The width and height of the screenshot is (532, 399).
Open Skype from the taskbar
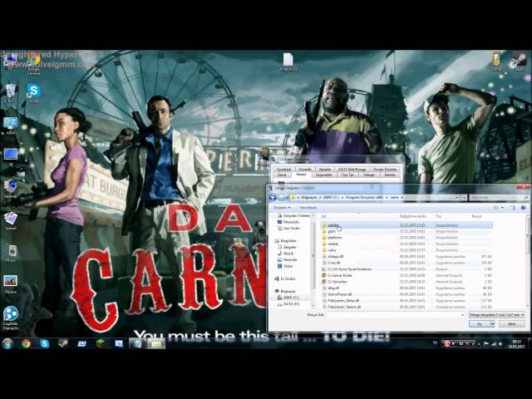point(44,343)
